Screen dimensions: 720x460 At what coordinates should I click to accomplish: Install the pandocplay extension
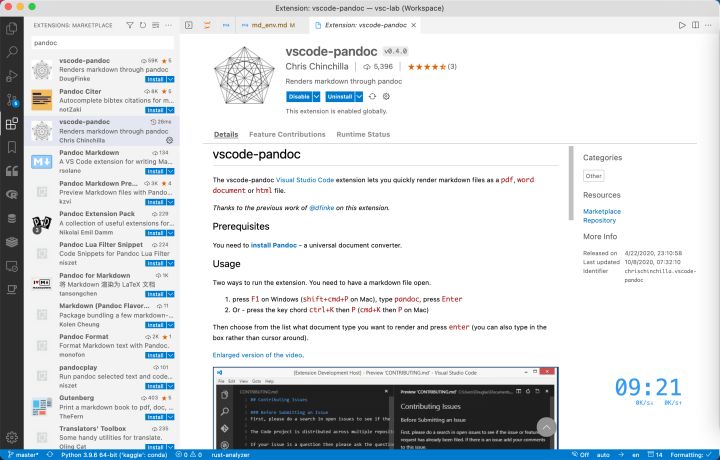[x=156, y=386]
